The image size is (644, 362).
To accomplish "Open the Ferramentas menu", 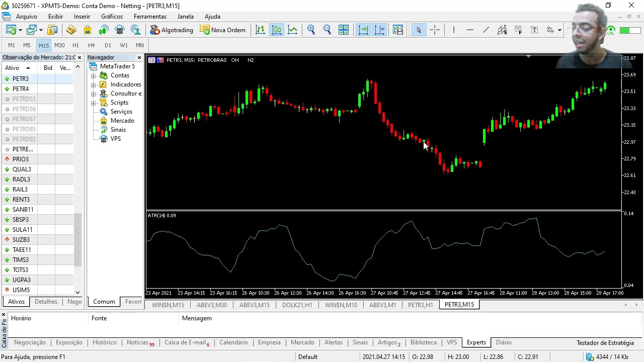I will [x=150, y=17].
